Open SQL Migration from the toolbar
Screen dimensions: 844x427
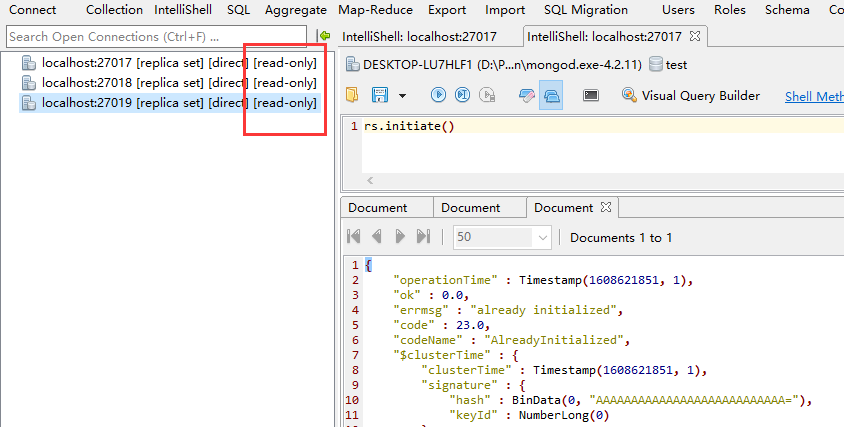click(586, 10)
